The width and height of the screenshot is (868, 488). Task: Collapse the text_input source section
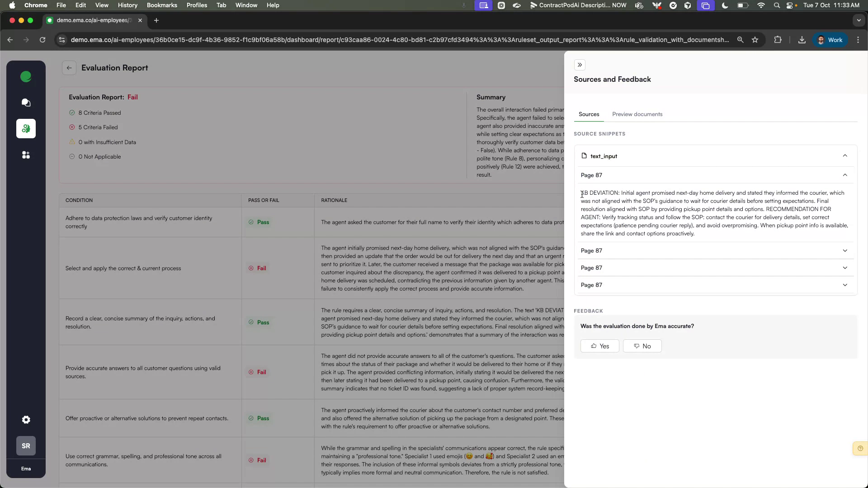pyautogui.click(x=845, y=155)
